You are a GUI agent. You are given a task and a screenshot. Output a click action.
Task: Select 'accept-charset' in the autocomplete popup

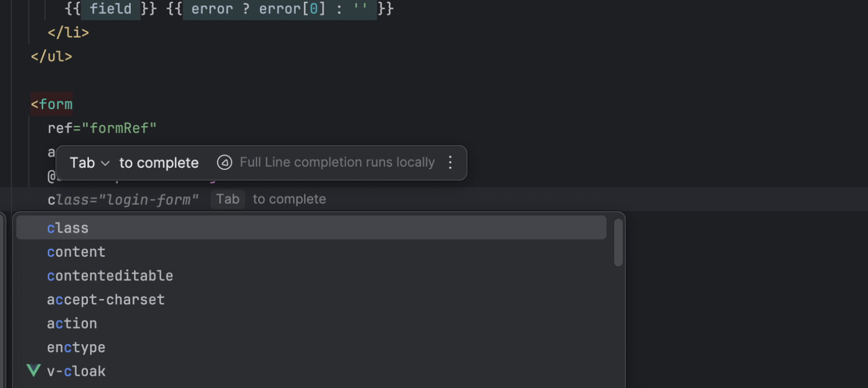coord(106,300)
